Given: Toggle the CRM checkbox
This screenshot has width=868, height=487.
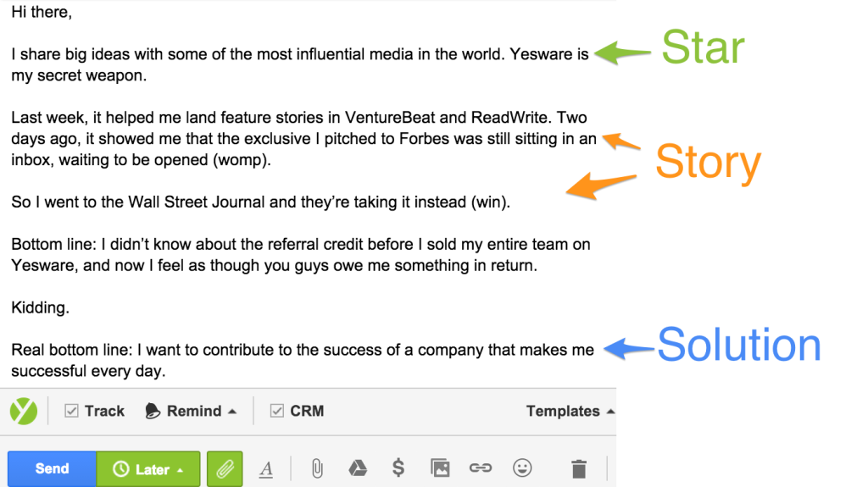Looking at the screenshot, I should tap(277, 411).
